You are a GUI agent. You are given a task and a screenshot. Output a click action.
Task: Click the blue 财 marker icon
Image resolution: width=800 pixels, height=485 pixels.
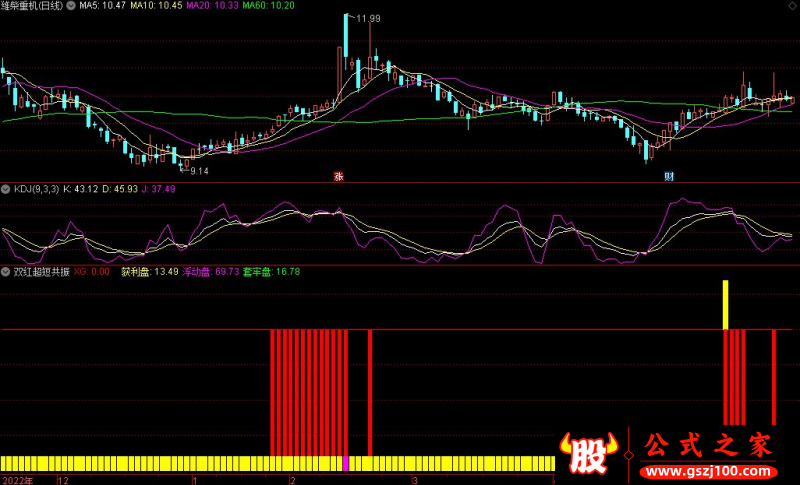(668, 176)
